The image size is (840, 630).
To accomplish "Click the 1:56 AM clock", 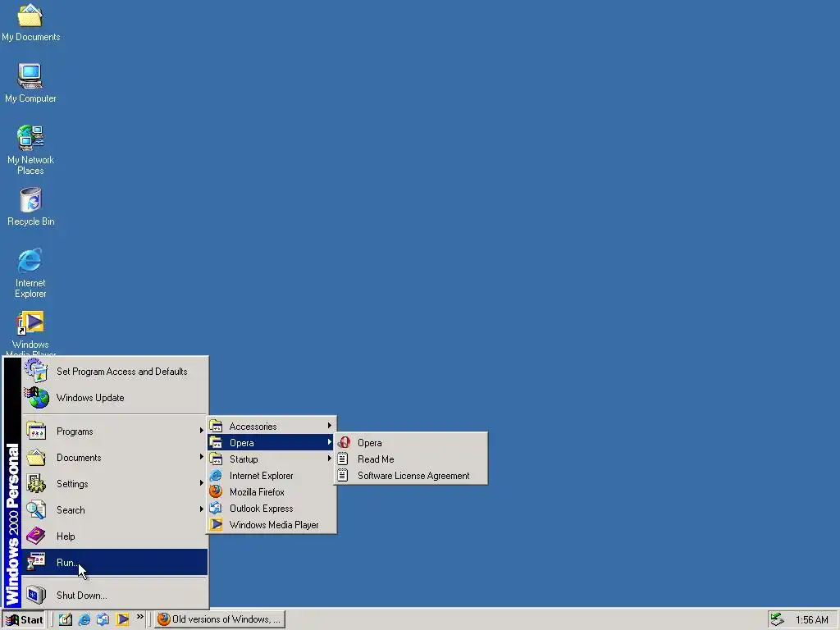I will point(811,620).
